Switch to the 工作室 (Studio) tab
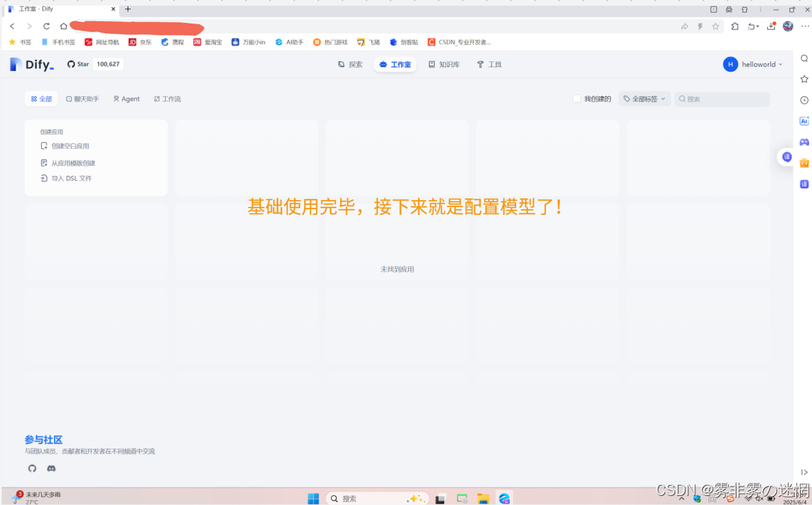 [x=395, y=65]
